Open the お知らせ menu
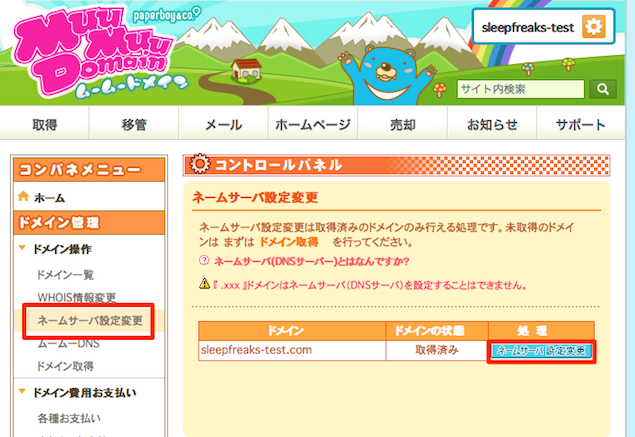This screenshot has width=635, height=437. 492,124
